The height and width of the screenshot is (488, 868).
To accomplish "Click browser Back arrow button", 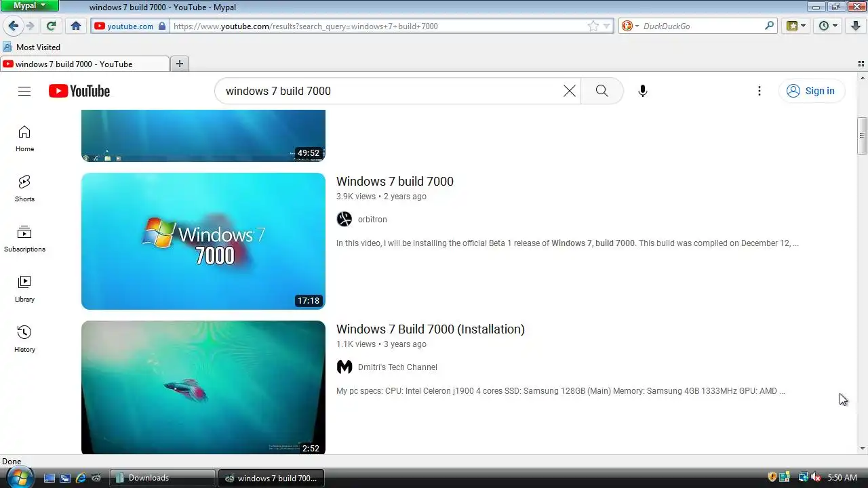I will (x=13, y=26).
